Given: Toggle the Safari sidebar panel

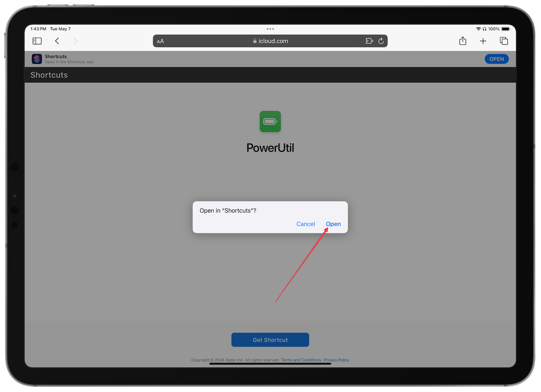Looking at the screenshot, I should point(37,41).
